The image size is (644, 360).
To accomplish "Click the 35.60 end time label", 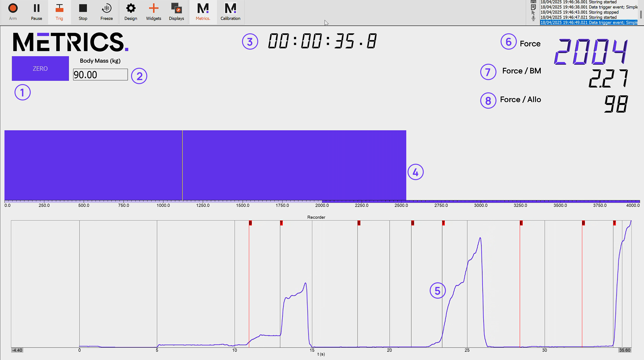I will click(625, 350).
